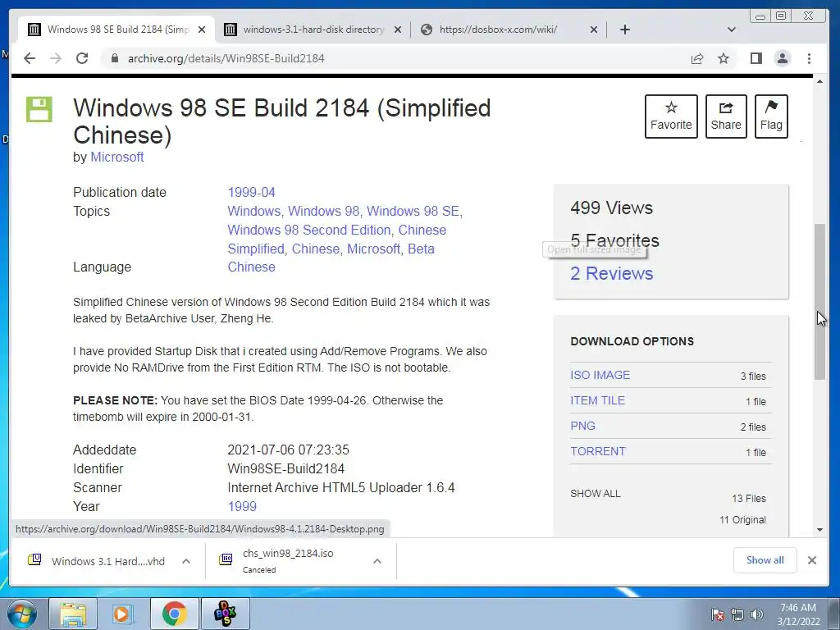Image resolution: width=840 pixels, height=630 pixels.
Task: Click the share page icon in address bar
Action: coord(697,58)
